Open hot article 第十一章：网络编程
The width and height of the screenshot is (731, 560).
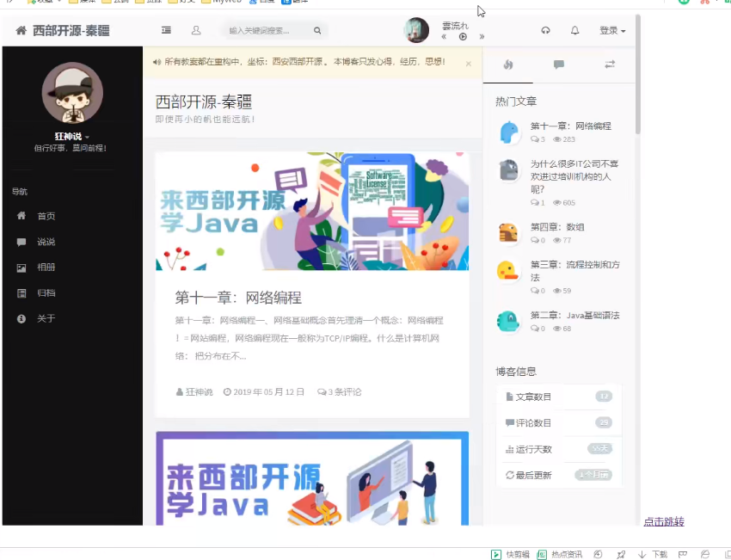coord(571,126)
